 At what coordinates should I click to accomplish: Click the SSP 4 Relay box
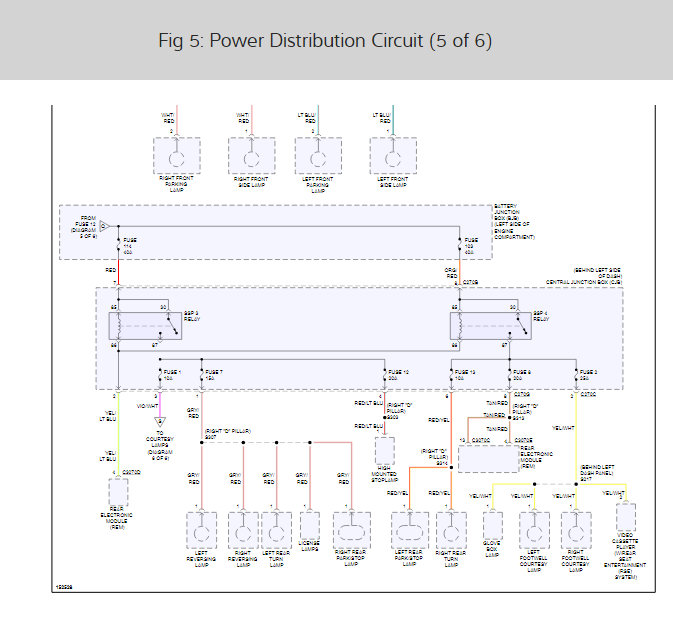click(x=491, y=326)
